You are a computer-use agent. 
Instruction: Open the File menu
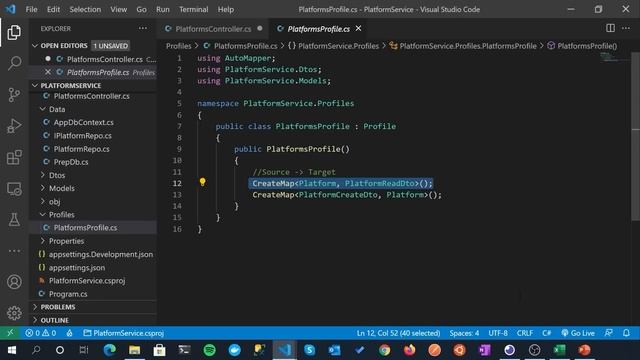coord(31,9)
